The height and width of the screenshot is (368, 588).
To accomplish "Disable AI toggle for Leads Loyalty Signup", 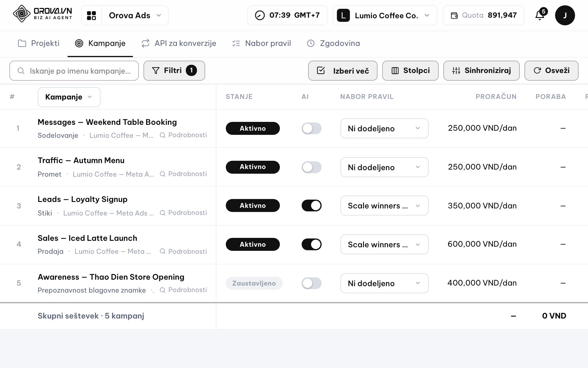I will point(312,205).
